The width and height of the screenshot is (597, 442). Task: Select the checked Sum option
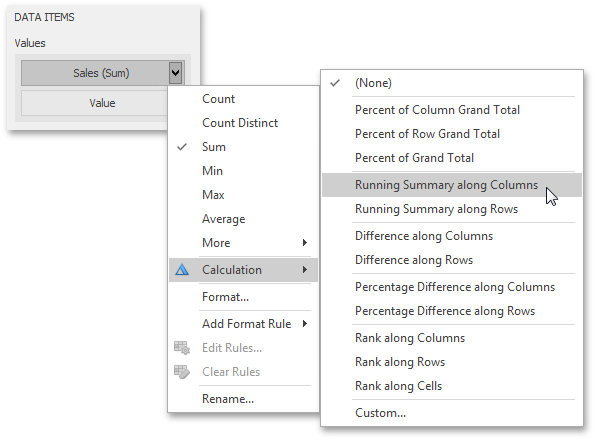pyautogui.click(x=244, y=147)
